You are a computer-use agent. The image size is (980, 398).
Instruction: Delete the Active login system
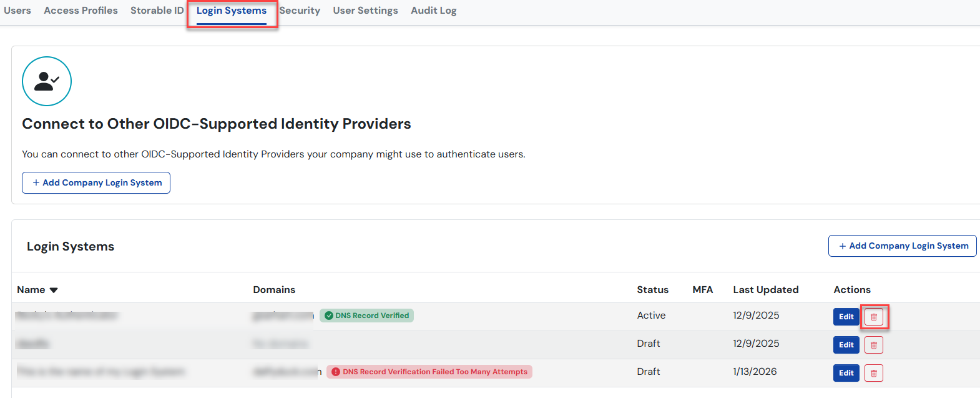873,317
